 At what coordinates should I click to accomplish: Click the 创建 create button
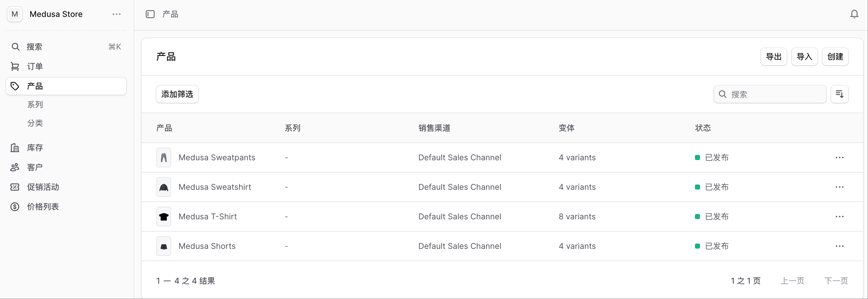coord(835,57)
